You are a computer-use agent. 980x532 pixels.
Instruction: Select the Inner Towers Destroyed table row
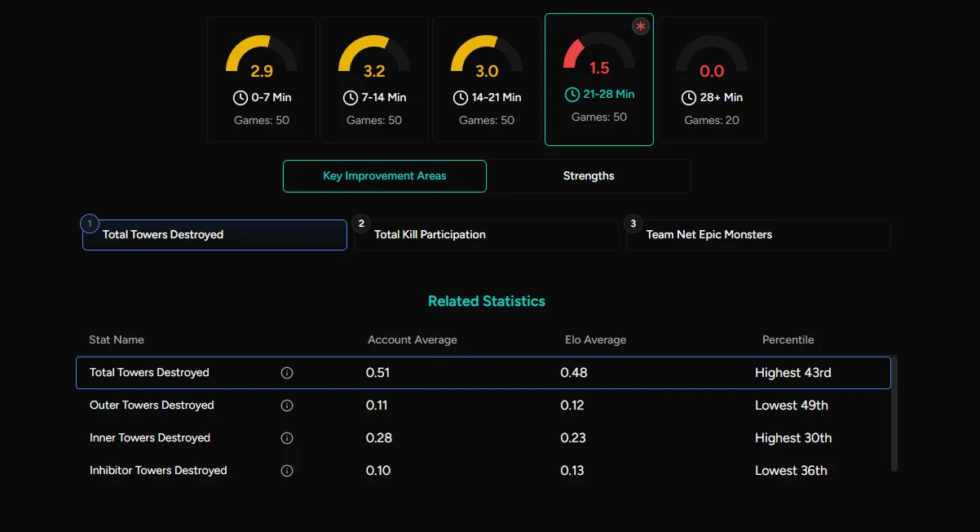point(483,438)
